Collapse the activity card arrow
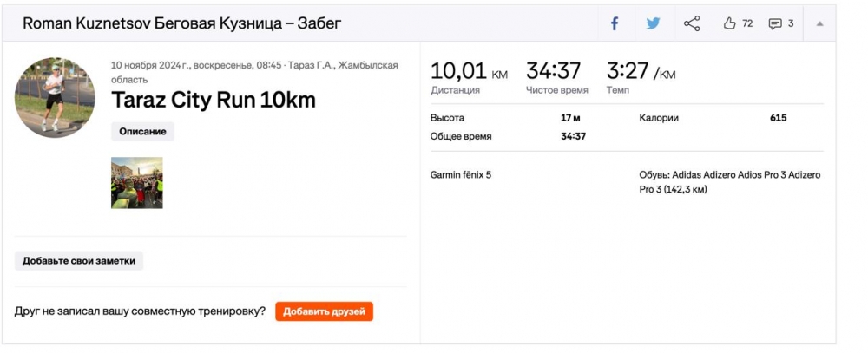868x353 pixels. 820,23
